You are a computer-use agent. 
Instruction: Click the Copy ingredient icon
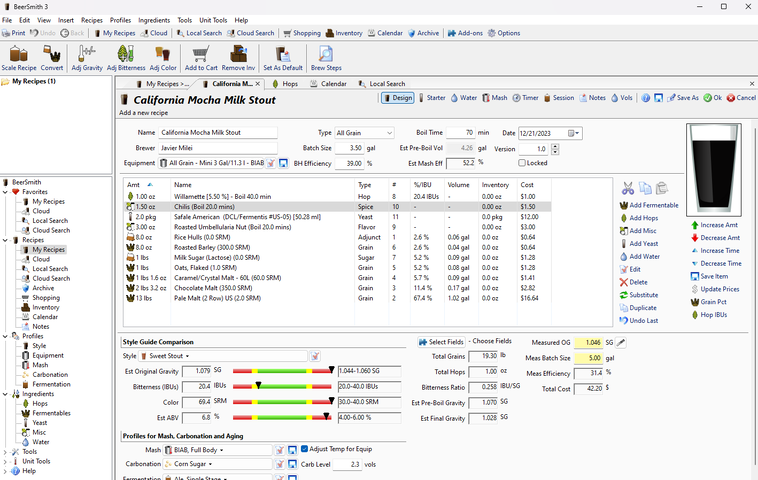coord(645,188)
